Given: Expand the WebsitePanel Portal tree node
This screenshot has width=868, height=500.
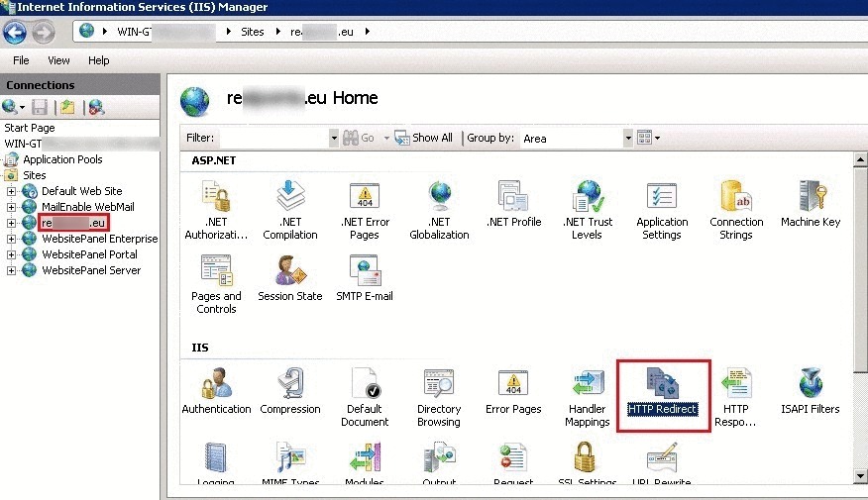Looking at the screenshot, I should click(12, 254).
